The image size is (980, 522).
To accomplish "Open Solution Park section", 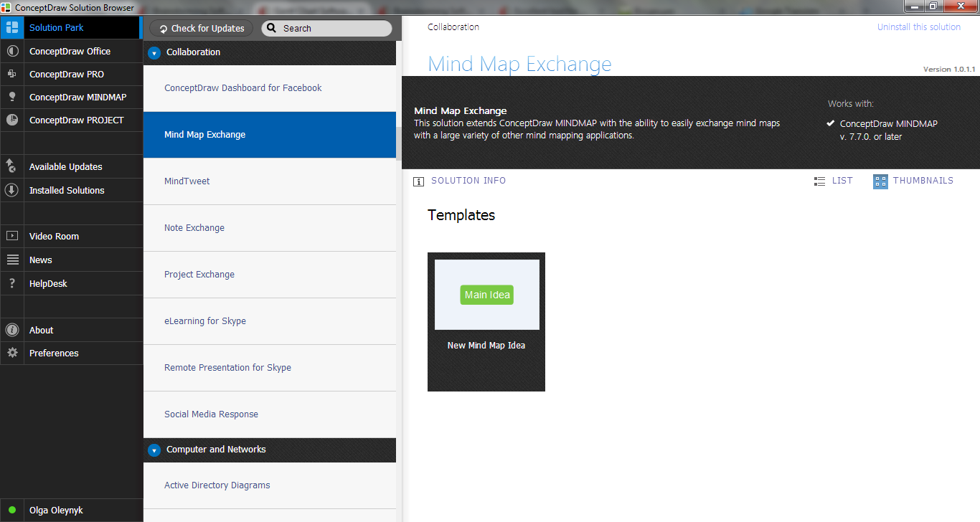I will pyautogui.click(x=71, y=28).
